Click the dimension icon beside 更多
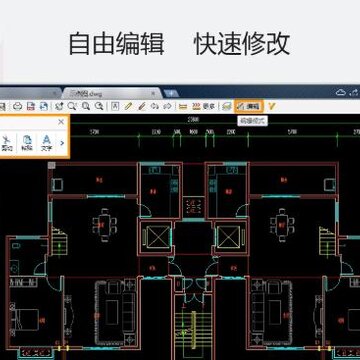 coord(197,107)
